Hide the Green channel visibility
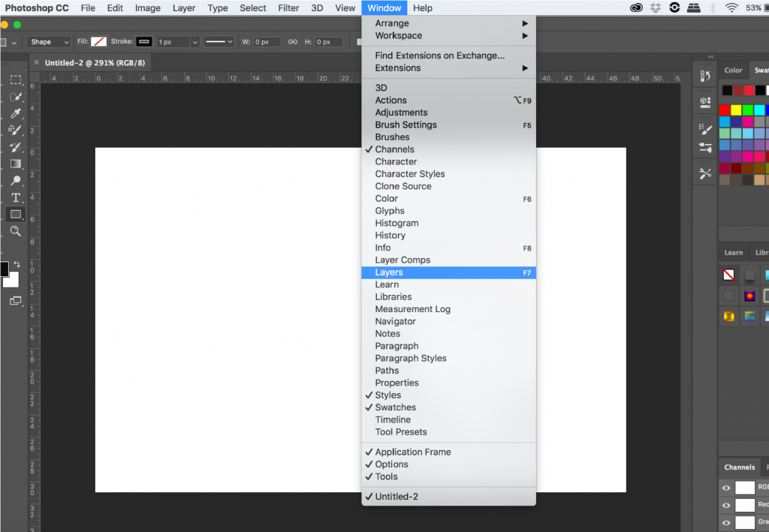The width and height of the screenshot is (769, 532). (x=726, y=523)
